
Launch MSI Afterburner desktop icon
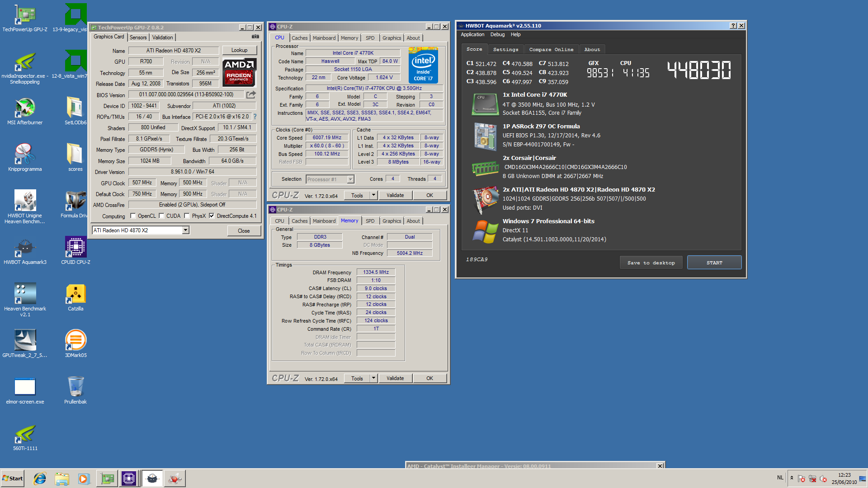pos(25,112)
